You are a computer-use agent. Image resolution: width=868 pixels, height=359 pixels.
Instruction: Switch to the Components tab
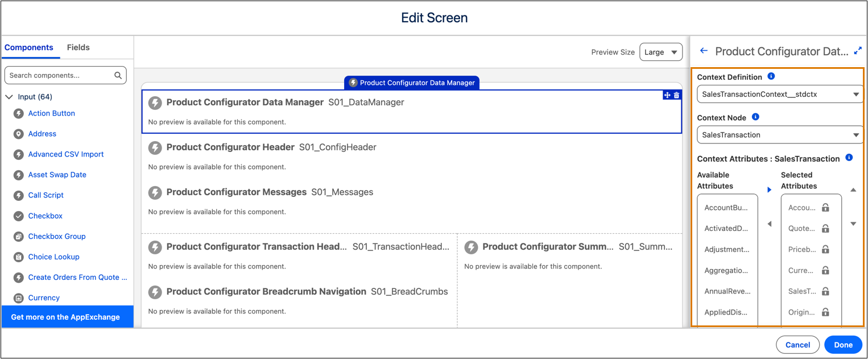tap(29, 47)
